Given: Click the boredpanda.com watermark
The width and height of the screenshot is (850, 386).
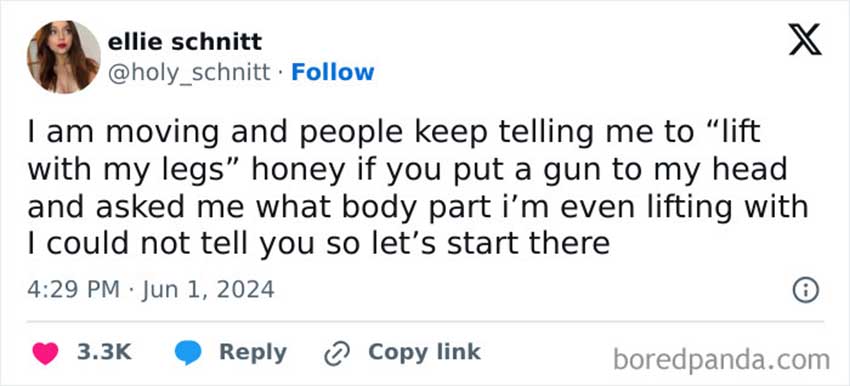Looking at the screenshot, I should click(x=722, y=359).
